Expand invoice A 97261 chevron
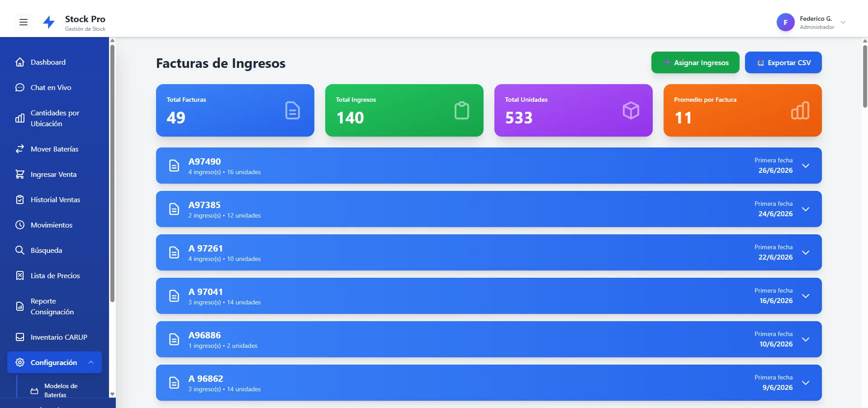 [806, 252]
